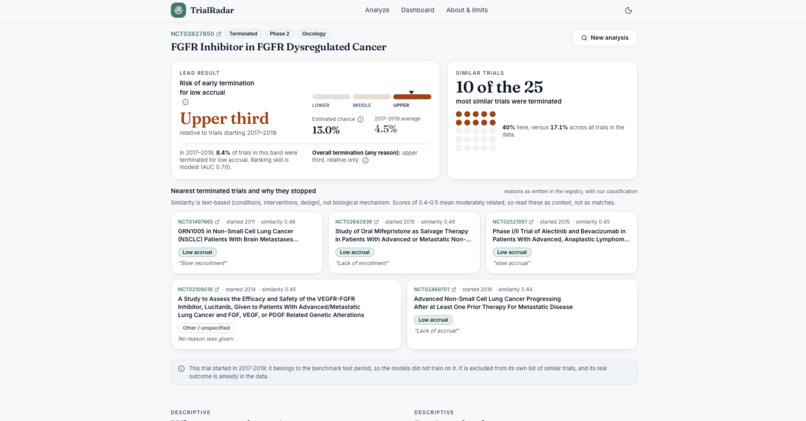
Task: Open About & limits page
Action: 467,10
